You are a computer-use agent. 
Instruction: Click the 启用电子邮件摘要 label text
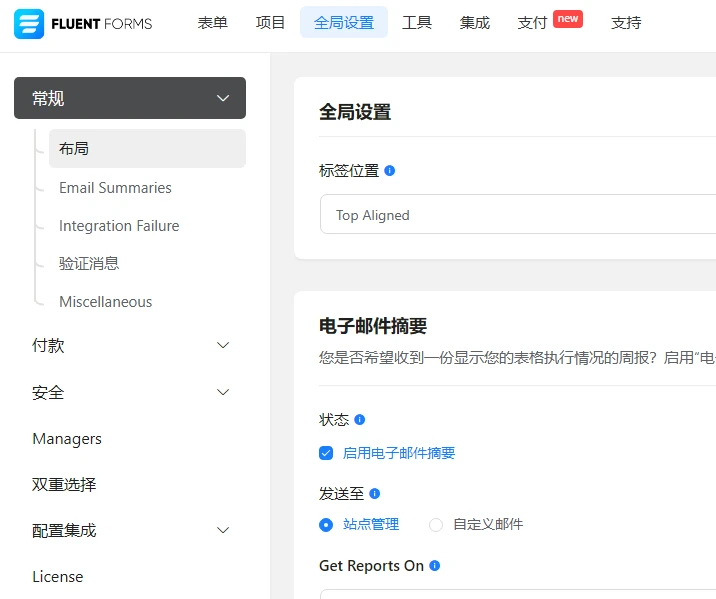(399, 453)
